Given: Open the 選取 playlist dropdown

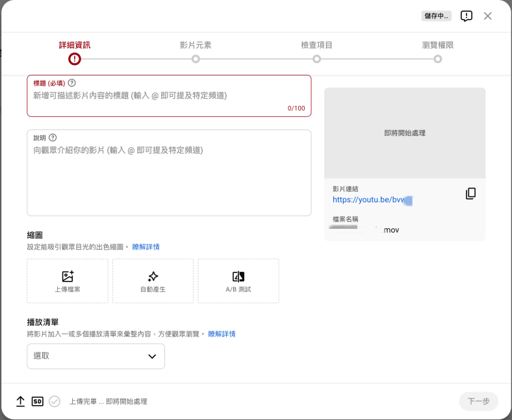Looking at the screenshot, I should coord(96,356).
